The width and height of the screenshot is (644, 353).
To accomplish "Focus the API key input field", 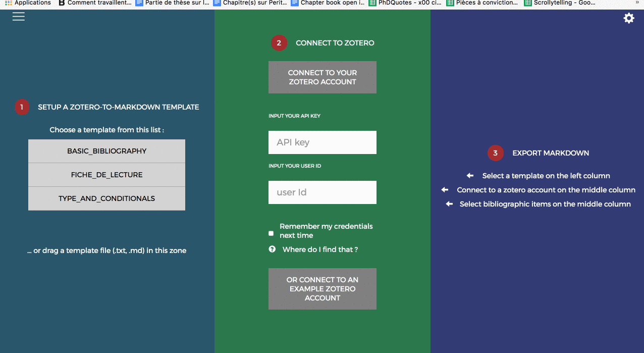I will (x=323, y=142).
